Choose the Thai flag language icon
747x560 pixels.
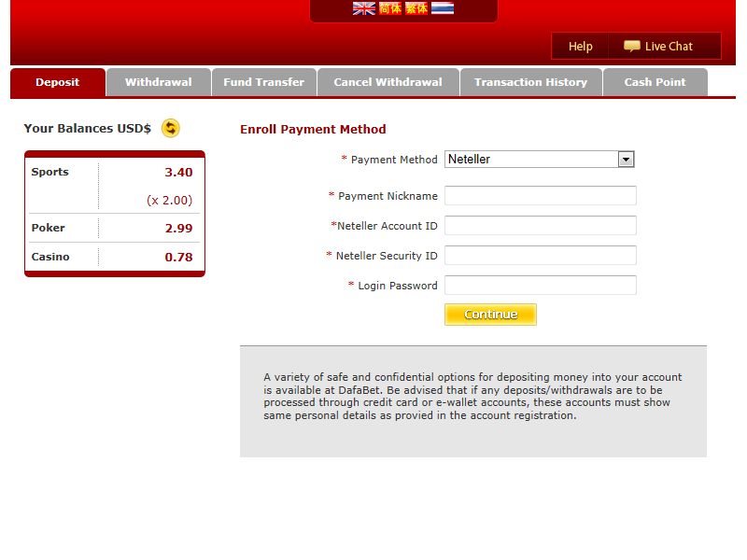pyautogui.click(x=443, y=8)
